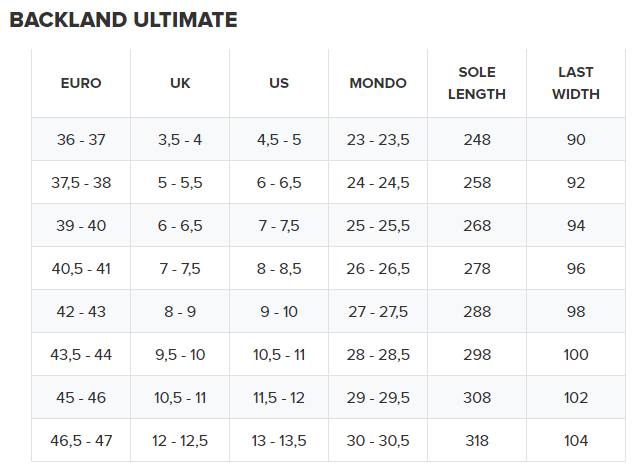Click the US 11,5 - 12 cell
The height and width of the screenshot is (472, 637).
pos(279,398)
